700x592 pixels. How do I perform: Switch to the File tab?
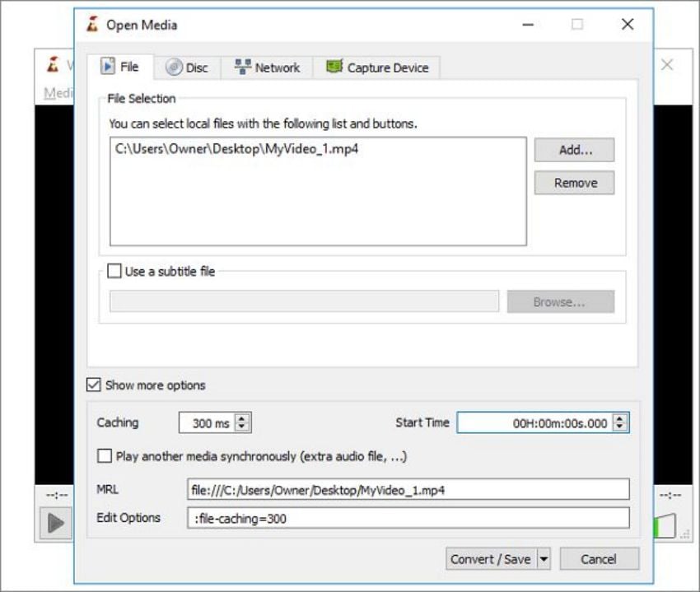coord(120,67)
